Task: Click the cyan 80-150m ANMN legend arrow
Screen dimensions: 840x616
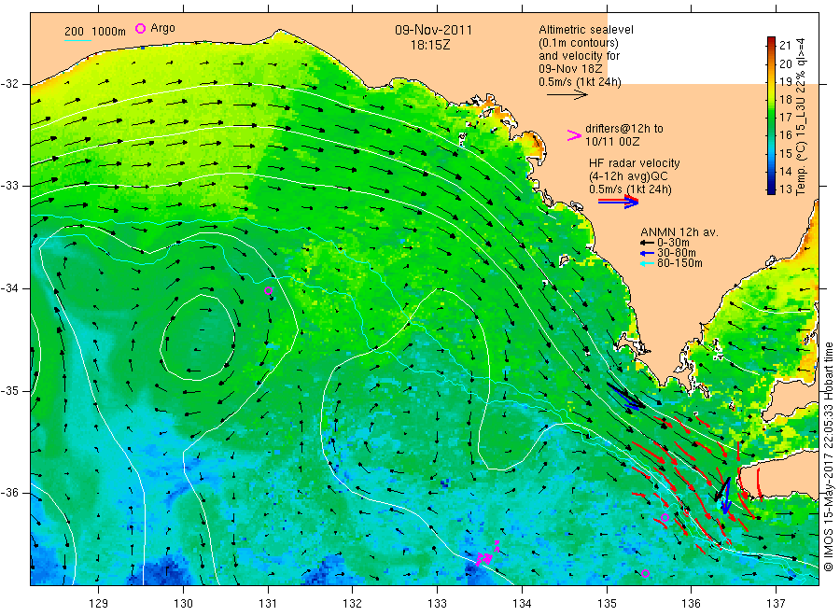Action: pyautogui.click(x=648, y=263)
